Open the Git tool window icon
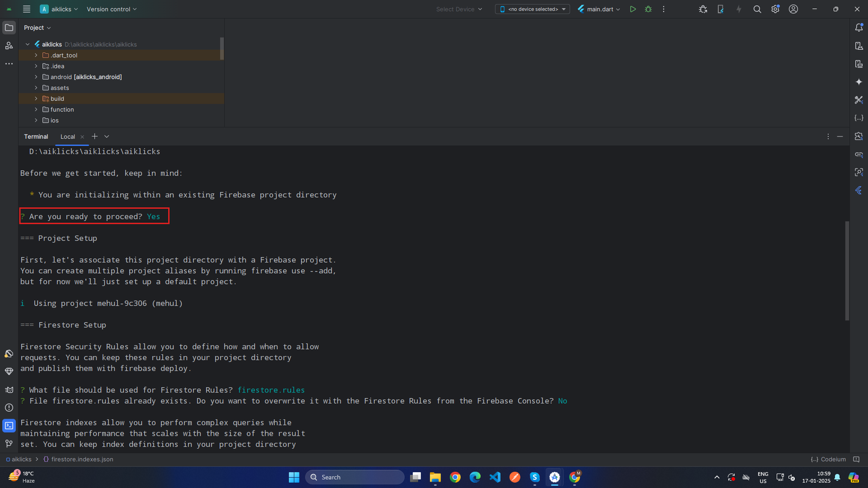The image size is (868, 488). [x=9, y=444]
